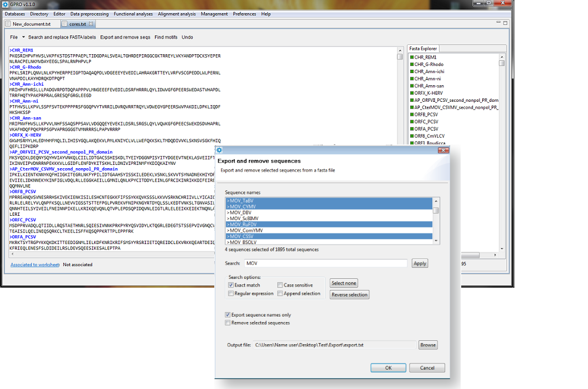The width and height of the screenshot is (588, 389).
Task: Click the green marker beside ORFB_PCSV
Action: pyautogui.click(x=412, y=115)
